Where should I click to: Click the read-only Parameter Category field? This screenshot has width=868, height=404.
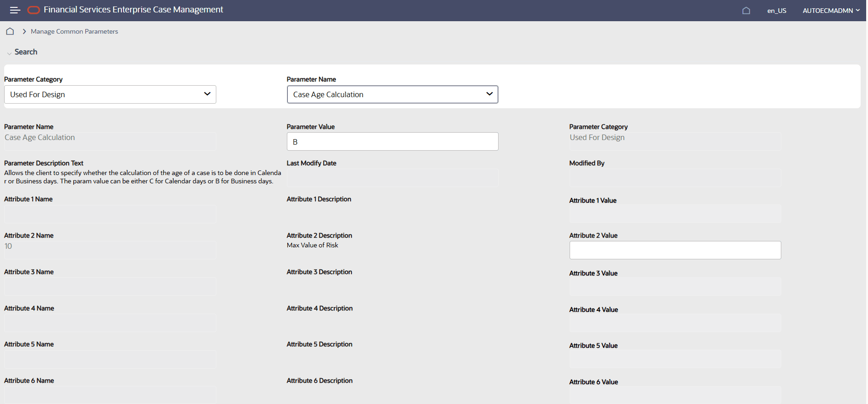(x=675, y=141)
